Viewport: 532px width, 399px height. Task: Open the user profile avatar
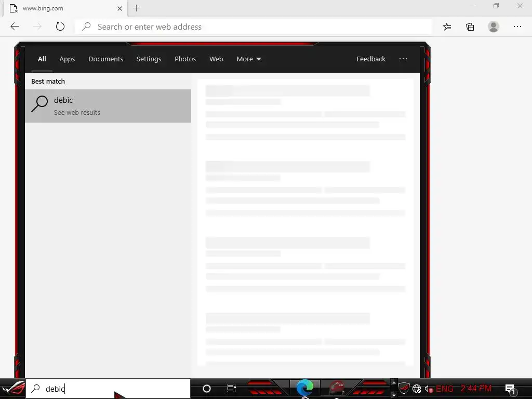[x=494, y=26]
